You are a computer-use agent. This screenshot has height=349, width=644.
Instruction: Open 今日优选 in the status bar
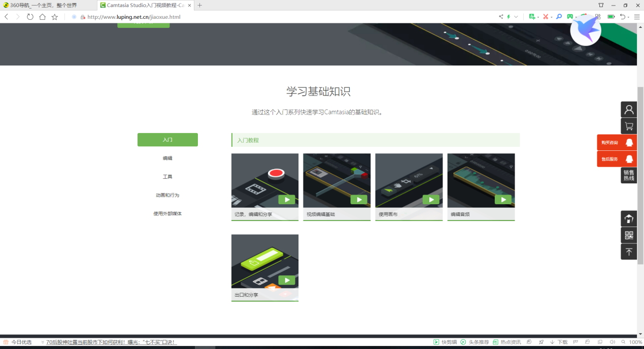click(x=17, y=342)
